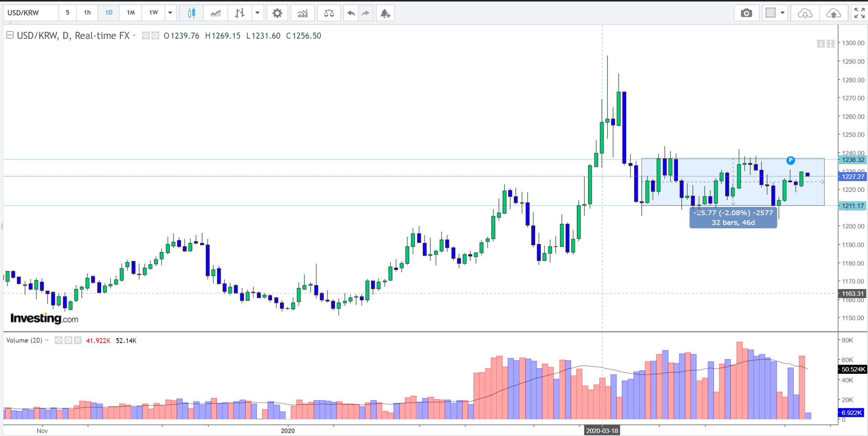Undo the last chart action
The width and height of the screenshot is (868, 436).
[x=351, y=13]
